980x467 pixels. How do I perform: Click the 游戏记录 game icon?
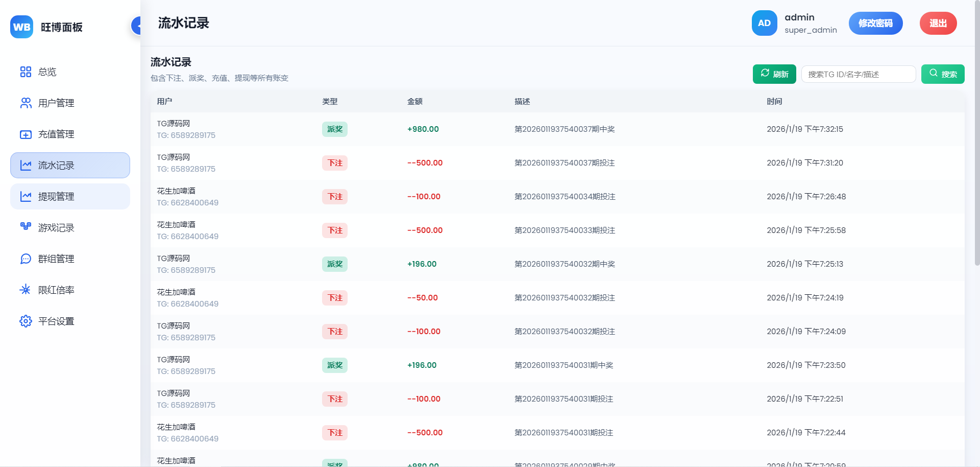click(26, 228)
